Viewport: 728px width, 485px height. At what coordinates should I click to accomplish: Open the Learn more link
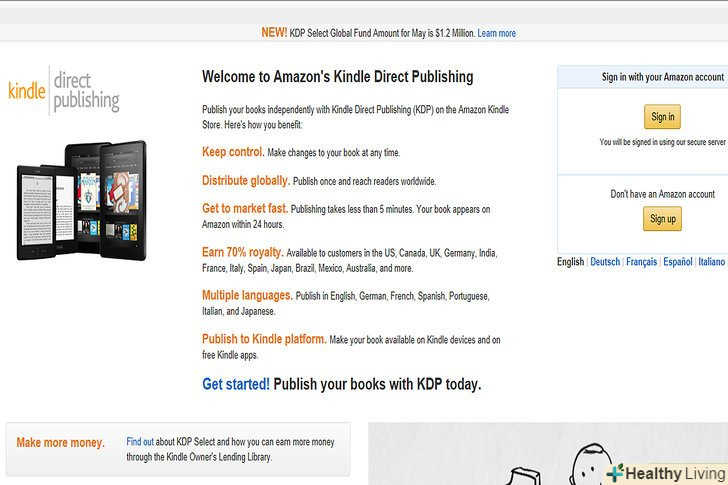click(x=497, y=33)
